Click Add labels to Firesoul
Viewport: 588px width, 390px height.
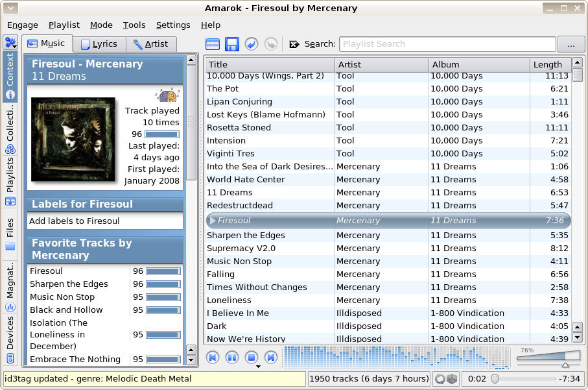pos(75,221)
